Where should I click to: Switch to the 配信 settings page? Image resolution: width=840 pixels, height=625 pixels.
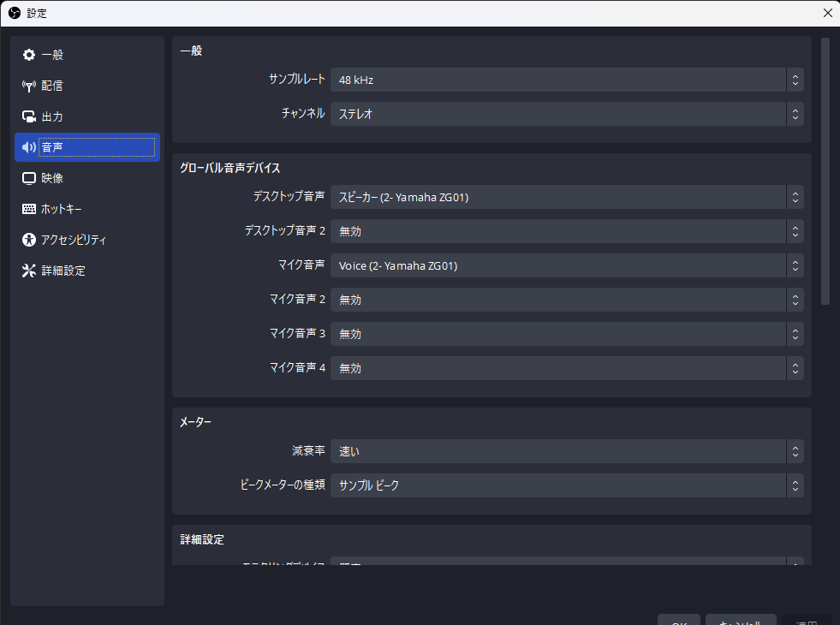tap(52, 86)
